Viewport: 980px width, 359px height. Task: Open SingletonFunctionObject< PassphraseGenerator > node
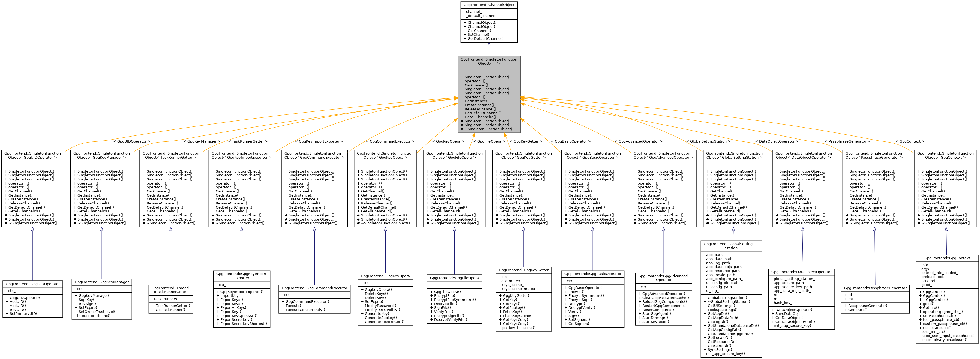coord(874,189)
